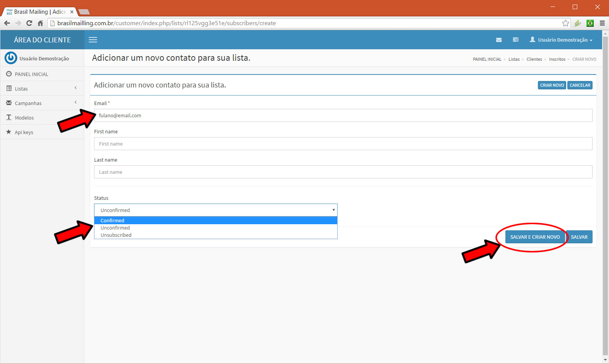The height and width of the screenshot is (364, 609).
Task: Select the Brasil Mailing tab
Action: 40,12
